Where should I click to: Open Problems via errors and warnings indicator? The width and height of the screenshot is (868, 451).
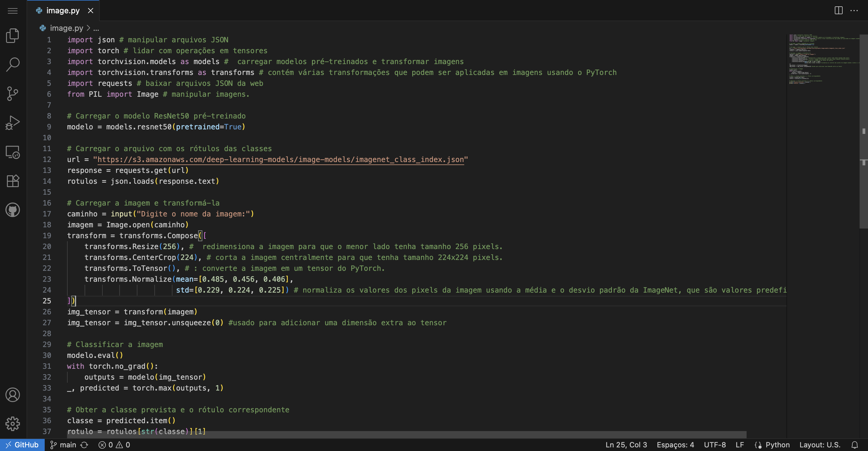point(114,445)
